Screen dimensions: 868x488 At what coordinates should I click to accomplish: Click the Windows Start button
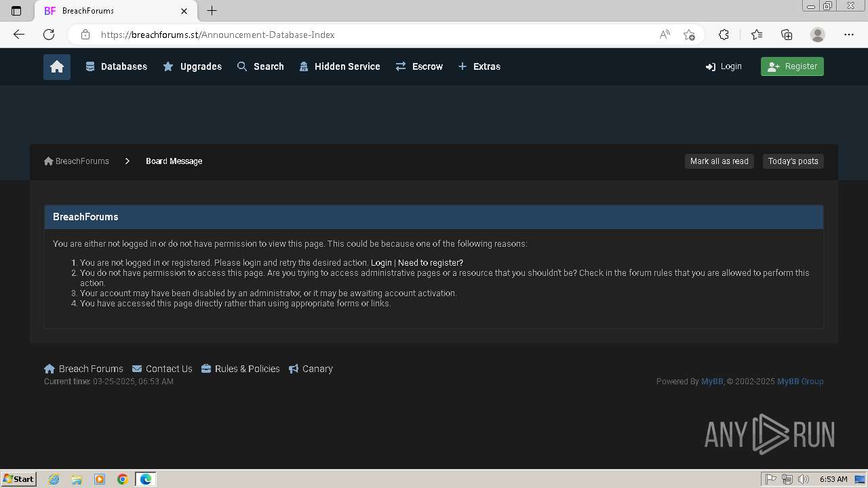tap(18, 479)
